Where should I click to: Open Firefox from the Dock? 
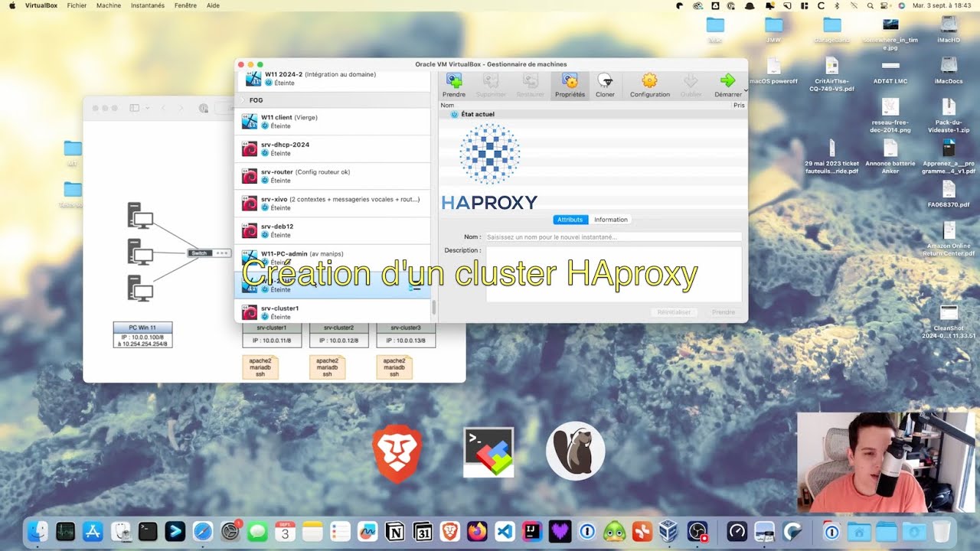[477, 530]
